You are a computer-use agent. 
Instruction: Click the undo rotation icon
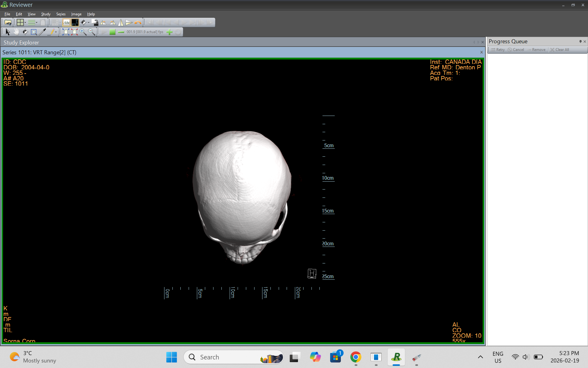point(138,22)
